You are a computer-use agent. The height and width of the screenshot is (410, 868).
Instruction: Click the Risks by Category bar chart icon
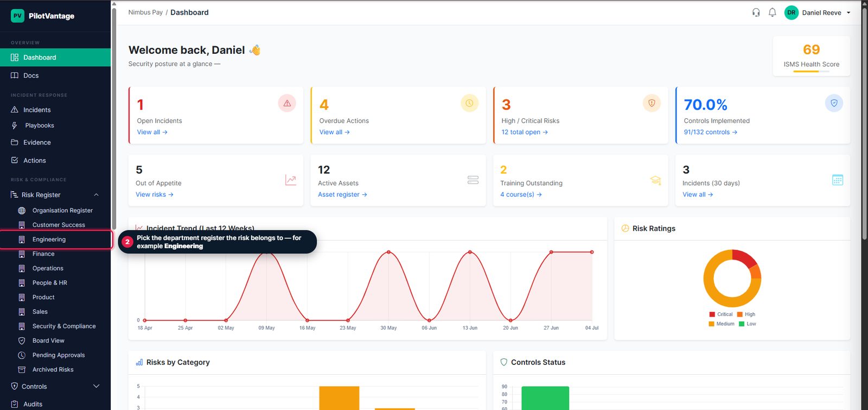pyautogui.click(x=139, y=362)
